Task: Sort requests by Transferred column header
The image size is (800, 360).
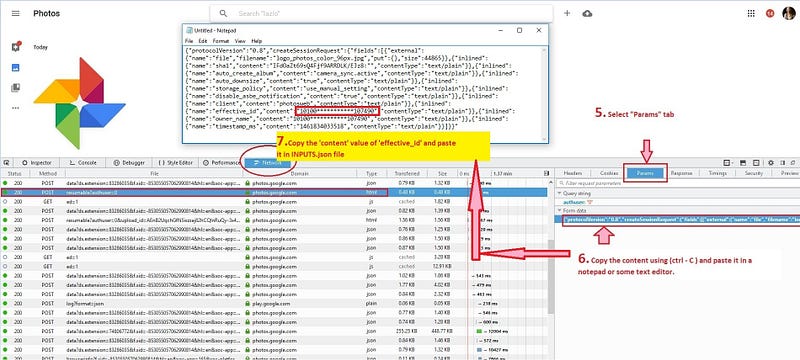Action: tap(408, 174)
